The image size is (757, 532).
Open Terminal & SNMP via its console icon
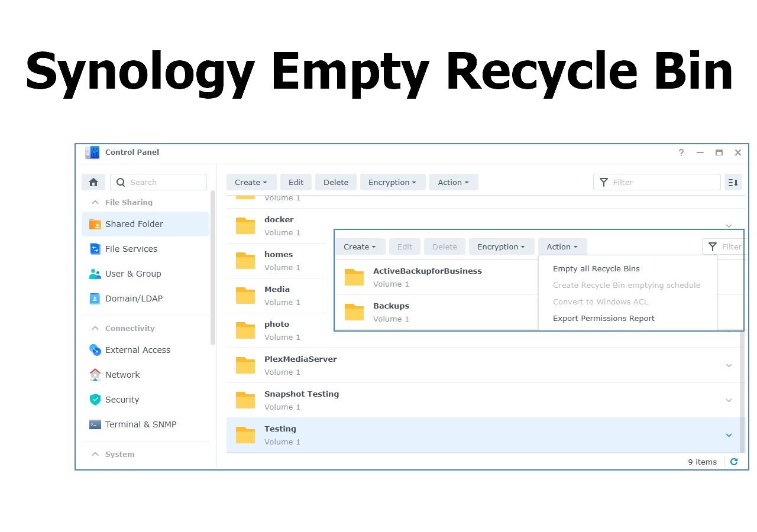95,424
